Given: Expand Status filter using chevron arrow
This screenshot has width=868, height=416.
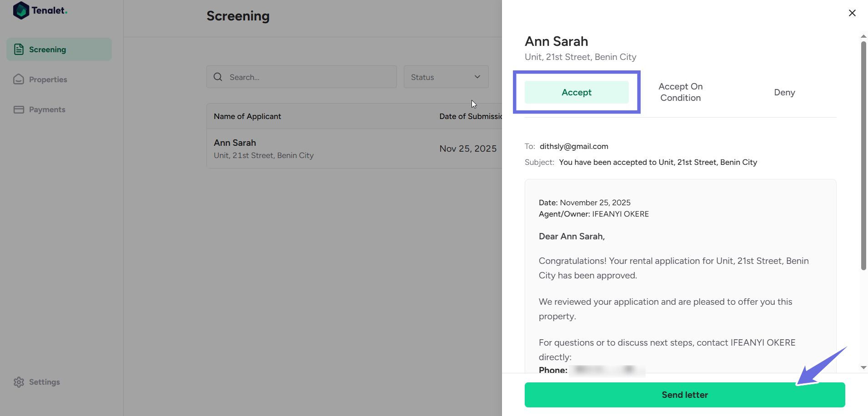Looking at the screenshot, I should click(477, 77).
